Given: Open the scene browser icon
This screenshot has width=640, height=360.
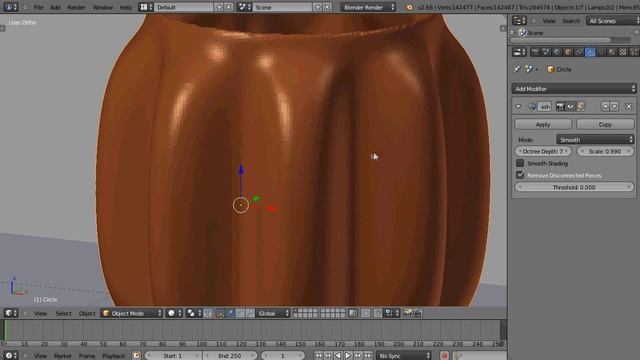Looking at the screenshot, I should click(x=244, y=7).
